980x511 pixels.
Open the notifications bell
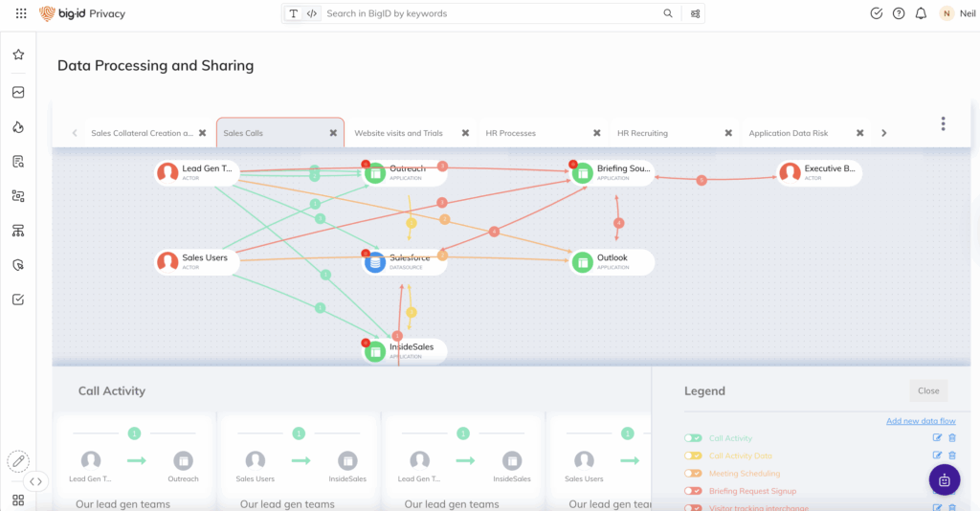(x=921, y=13)
